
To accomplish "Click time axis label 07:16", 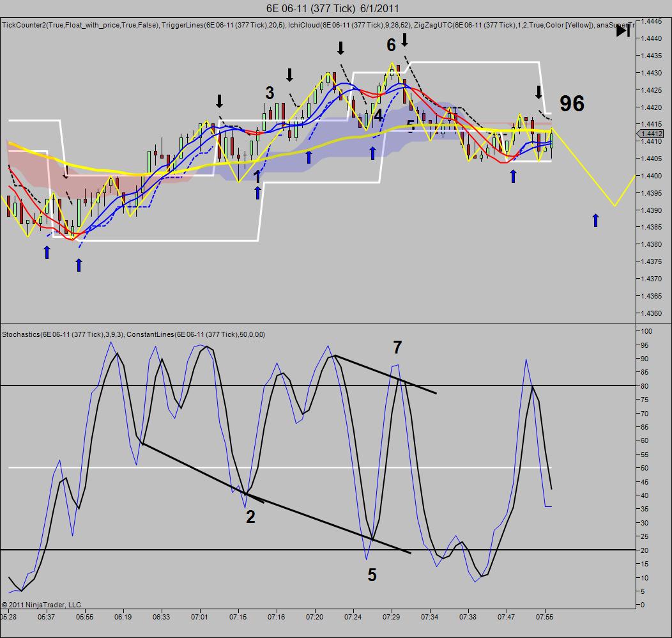I will tap(276, 617).
